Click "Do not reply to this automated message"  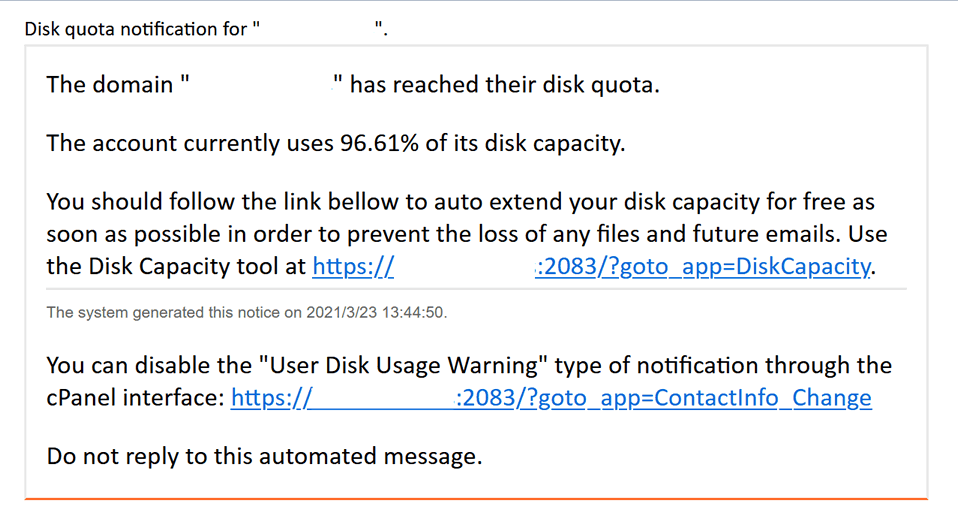[x=264, y=456]
